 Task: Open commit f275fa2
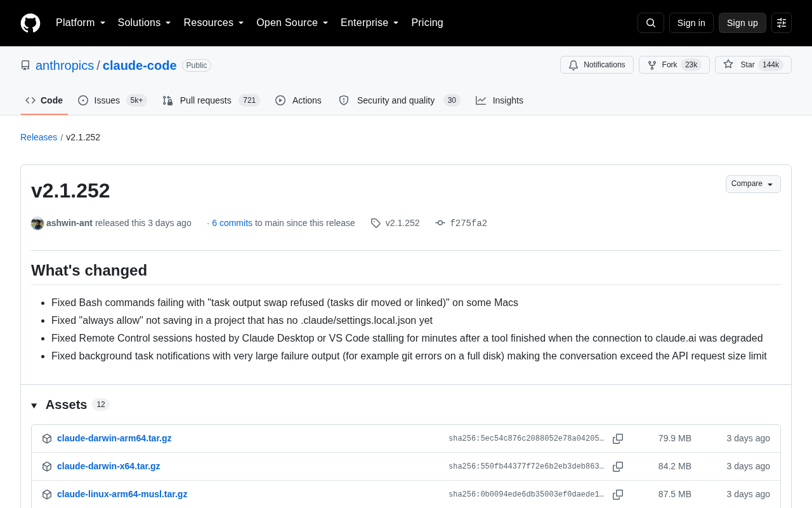point(468,223)
